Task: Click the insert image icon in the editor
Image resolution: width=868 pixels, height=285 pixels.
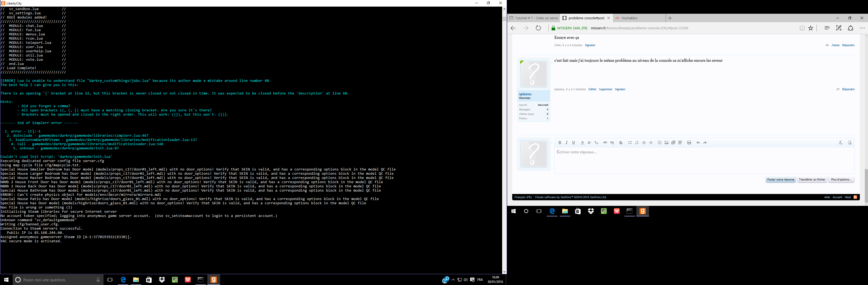Action: click(666, 143)
